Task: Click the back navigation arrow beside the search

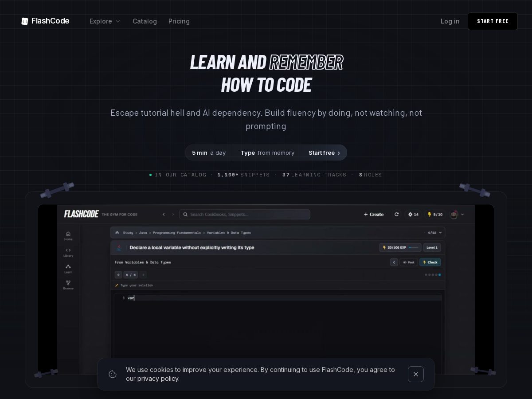Action: (x=164, y=214)
